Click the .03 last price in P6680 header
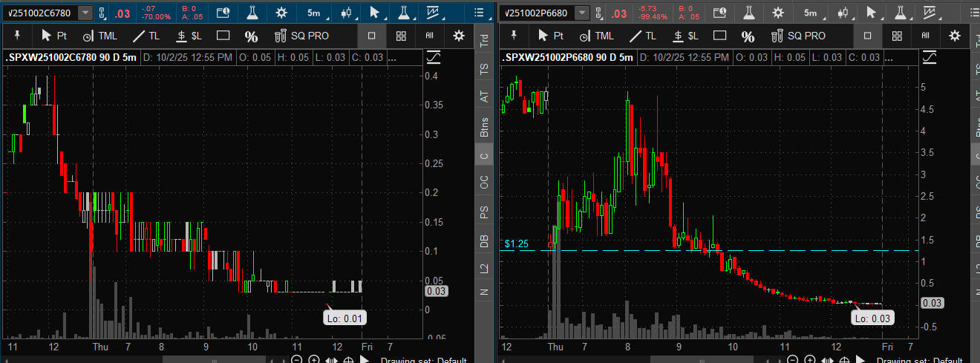 (x=619, y=13)
